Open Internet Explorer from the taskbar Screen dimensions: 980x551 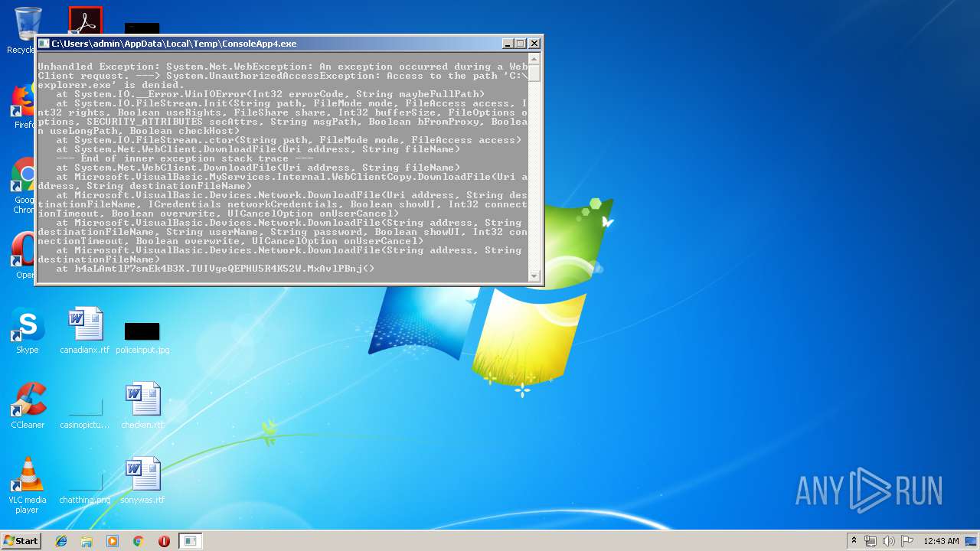(x=61, y=541)
